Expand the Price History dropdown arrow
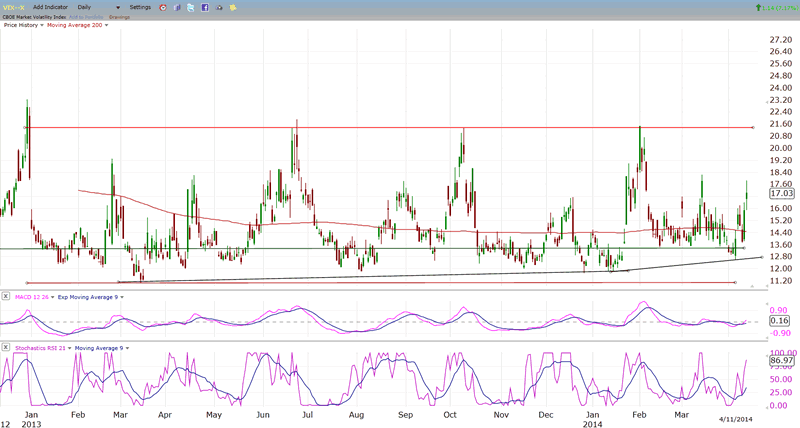This screenshot has height=428, width=800. point(41,25)
